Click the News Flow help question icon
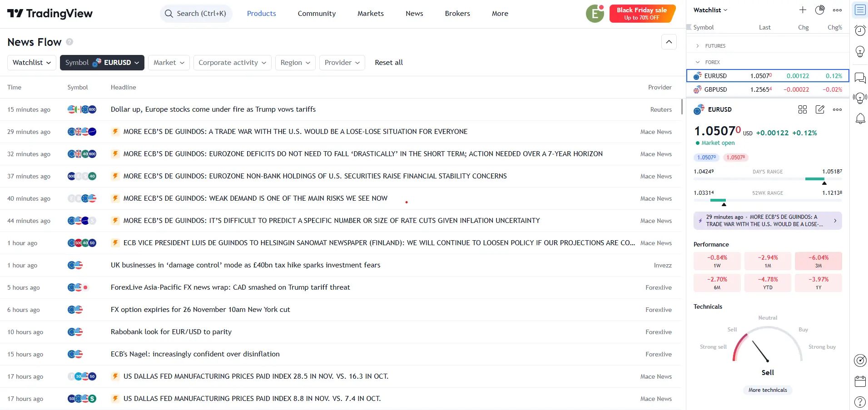This screenshot has width=868, height=410. 69,42
